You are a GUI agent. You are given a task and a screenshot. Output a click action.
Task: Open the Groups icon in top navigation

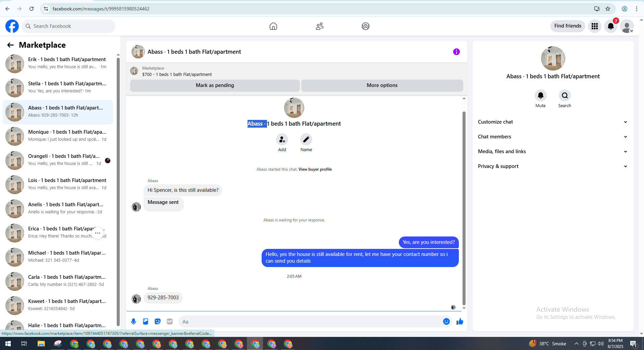click(366, 26)
